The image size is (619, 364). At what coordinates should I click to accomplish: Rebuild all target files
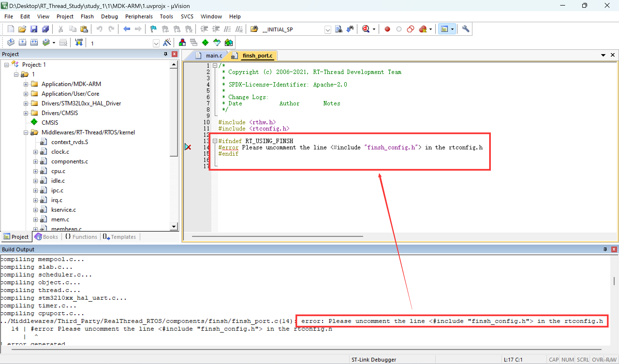[x=34, y=42]
